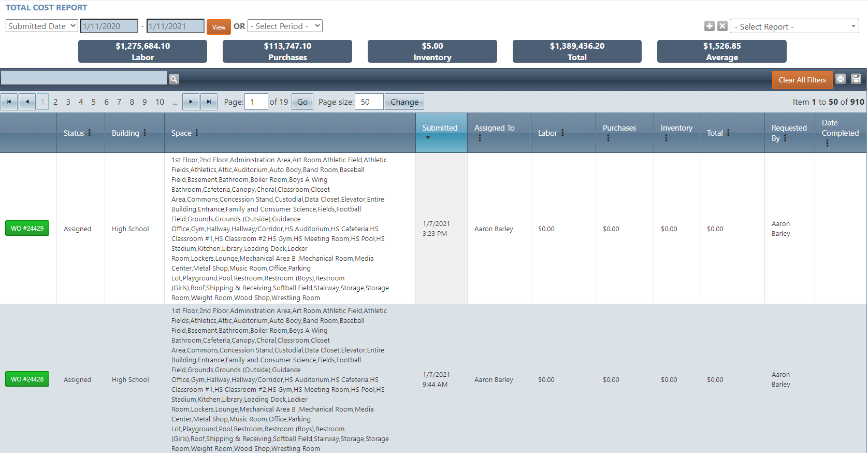Toggle the Submitted column sort arrow
The width and height of the screenshot is (868, 453).
tap(428, 138)
